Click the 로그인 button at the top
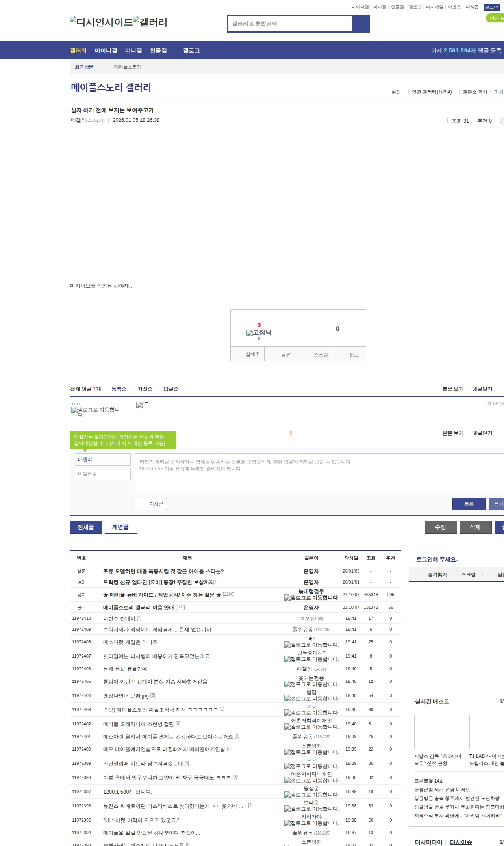 coord(491,7)
